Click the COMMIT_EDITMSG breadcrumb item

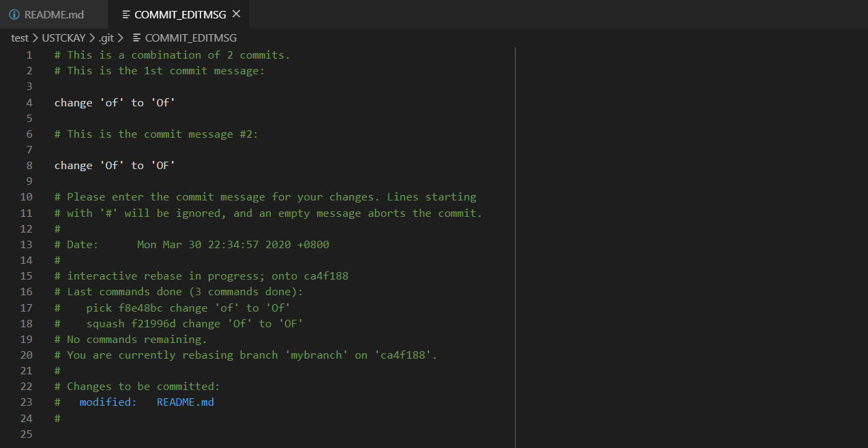[191, 38]
